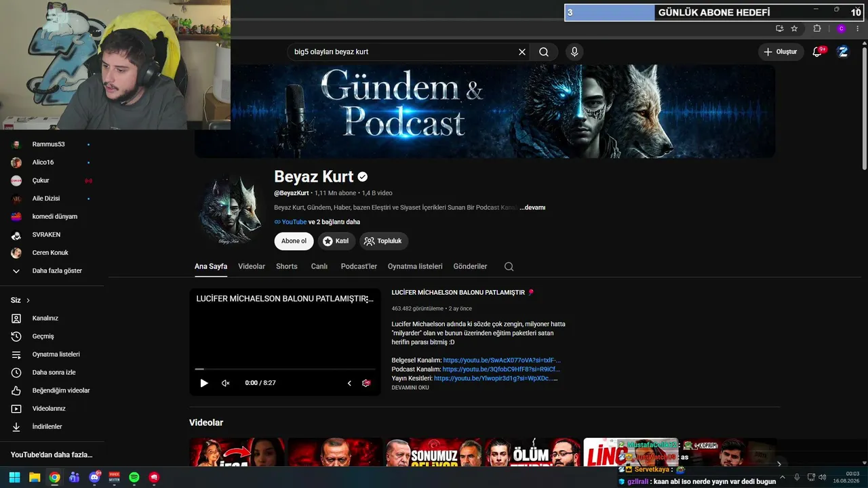Expand the Siz section chevron

pos(28,300)
